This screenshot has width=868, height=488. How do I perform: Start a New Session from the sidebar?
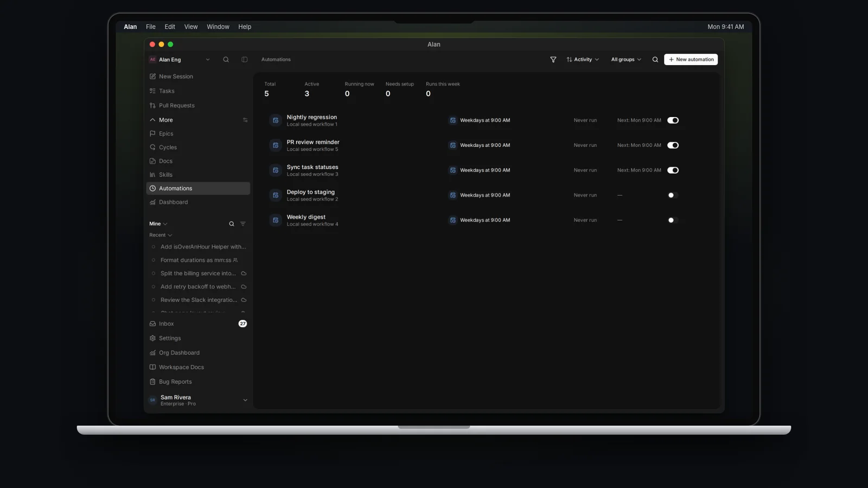(198, 76)
